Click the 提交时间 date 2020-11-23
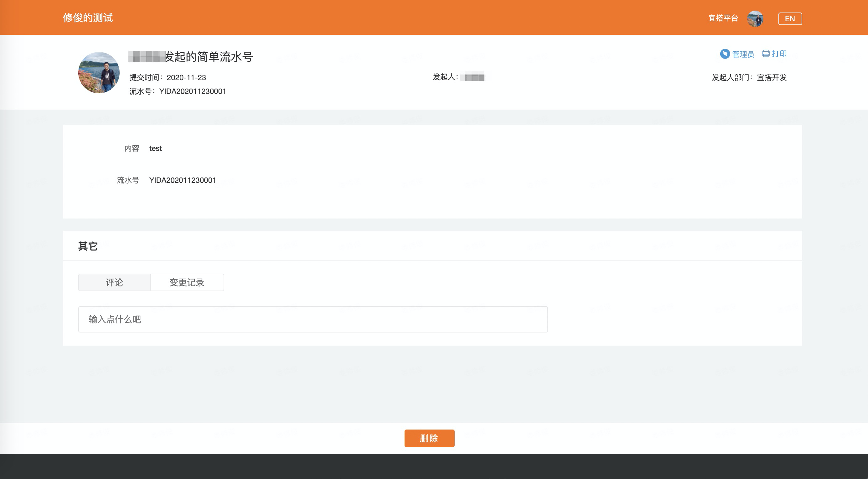The height and width of the screenshot is (479, 868). coord(186,77)
